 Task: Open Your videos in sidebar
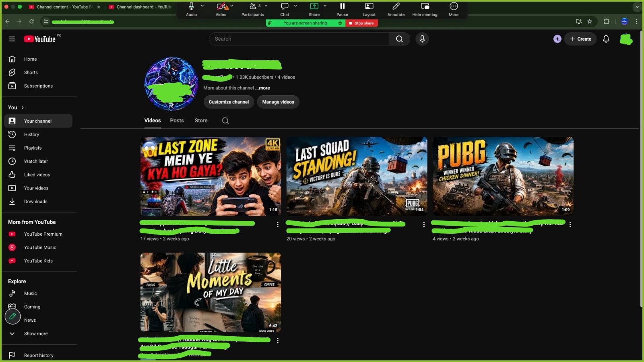[38, 188]
